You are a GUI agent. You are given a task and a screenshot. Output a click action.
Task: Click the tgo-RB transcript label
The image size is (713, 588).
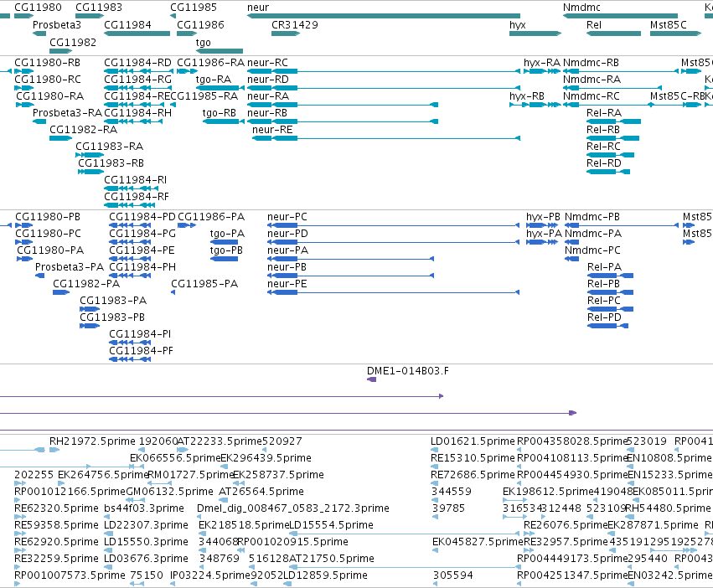(220, 113)
